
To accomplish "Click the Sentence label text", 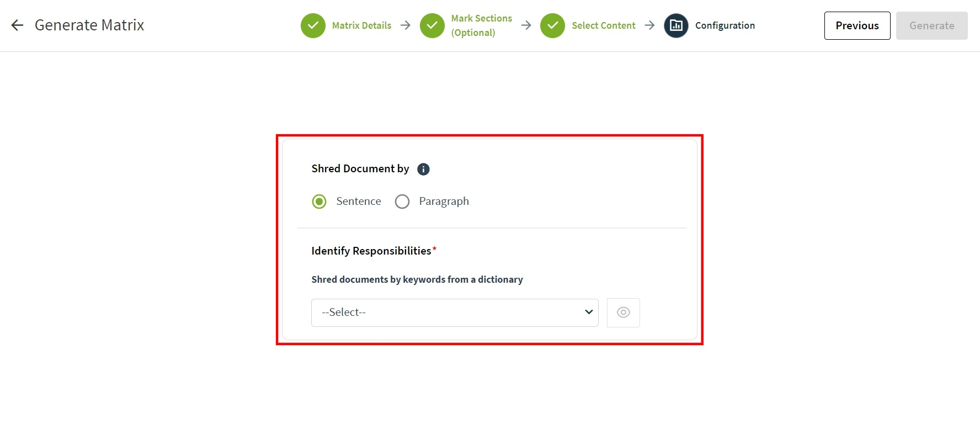I will click(x=359, y=201).
